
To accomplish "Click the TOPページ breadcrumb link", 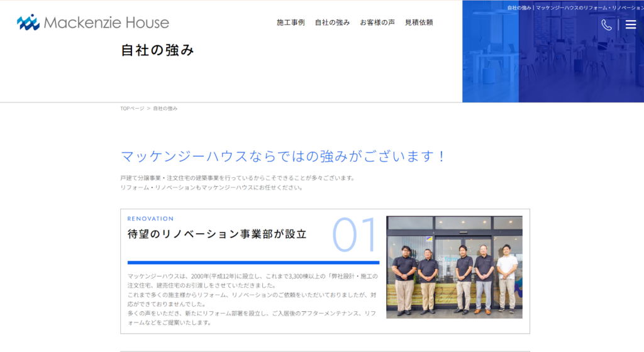I will coord(132,108).
